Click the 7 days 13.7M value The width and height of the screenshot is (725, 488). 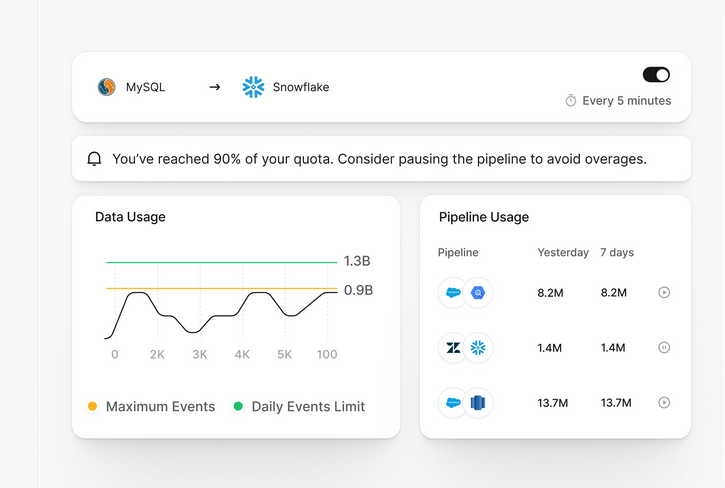616,403
